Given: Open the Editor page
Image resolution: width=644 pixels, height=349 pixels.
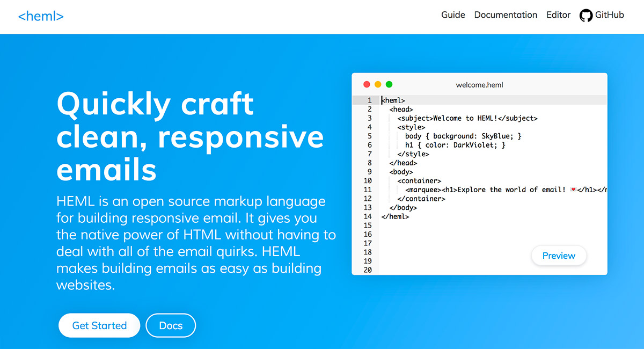Looking at the screenshot, I should coord(558,15).
